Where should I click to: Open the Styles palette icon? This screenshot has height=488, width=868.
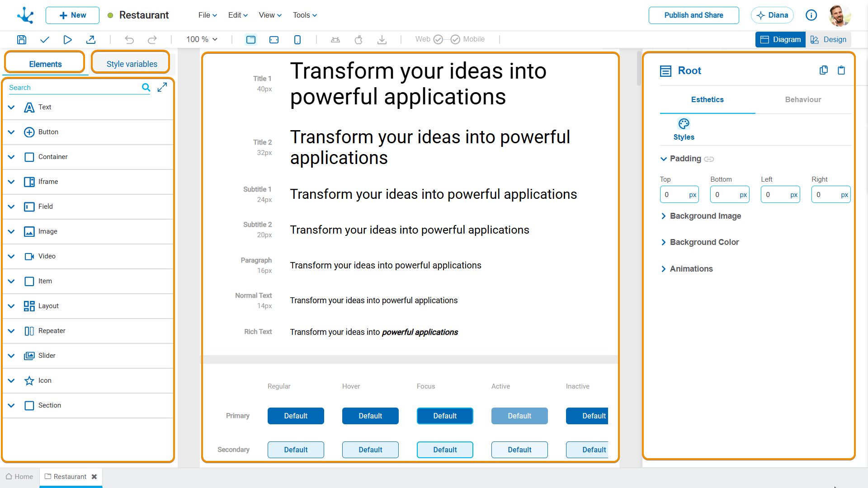click(684, 123)
